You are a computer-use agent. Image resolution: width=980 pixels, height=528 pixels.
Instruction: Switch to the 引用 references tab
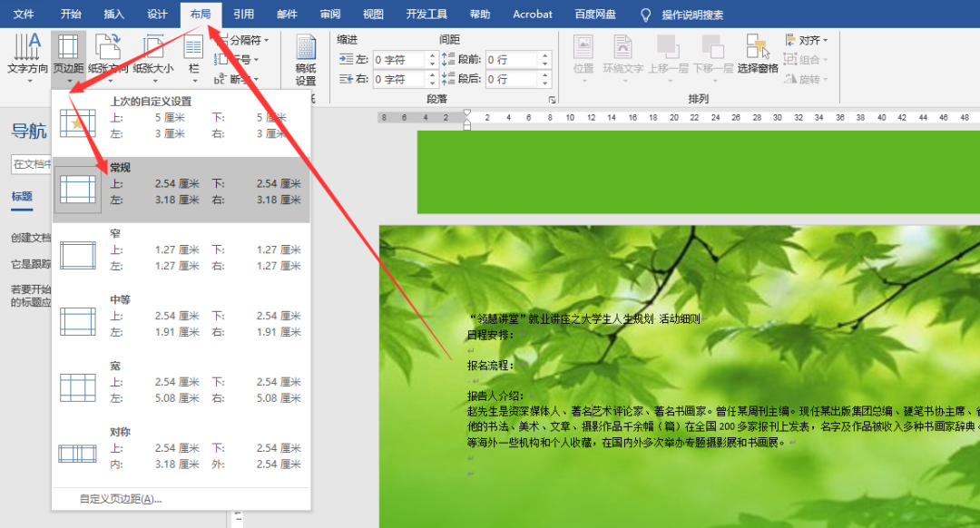243,14
